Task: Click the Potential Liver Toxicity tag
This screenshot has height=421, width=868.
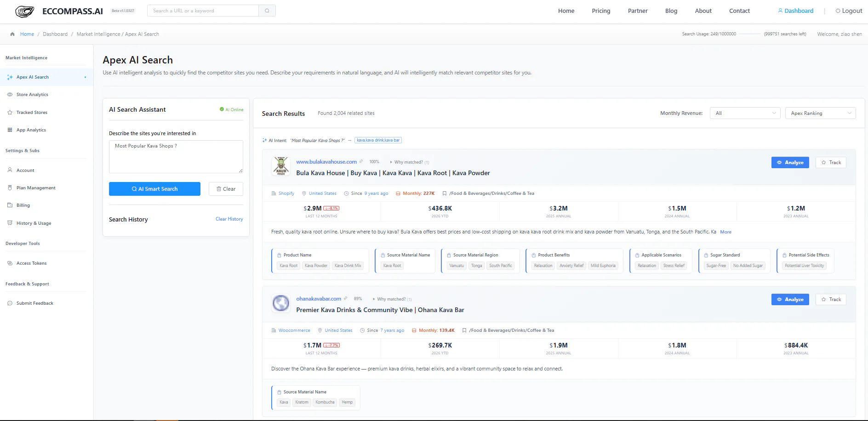Action: (x=804, y=266)
